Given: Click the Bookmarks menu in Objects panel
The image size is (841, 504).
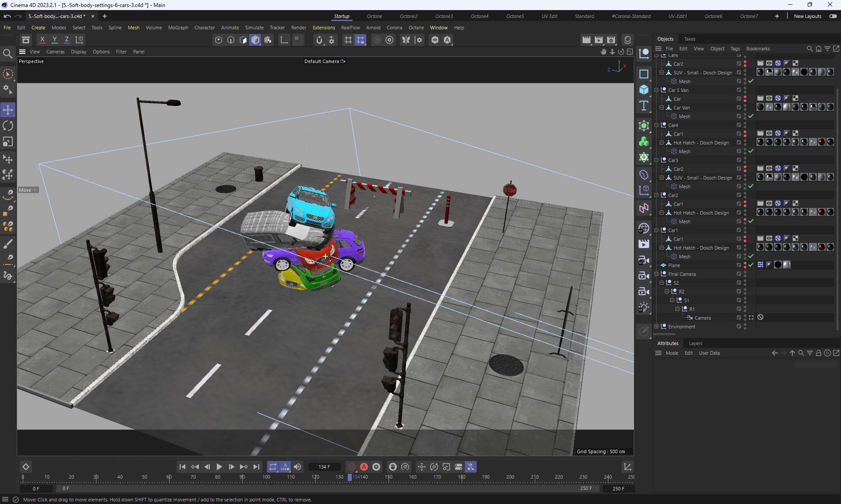Looking at the screenshot, I should [758, 49].
